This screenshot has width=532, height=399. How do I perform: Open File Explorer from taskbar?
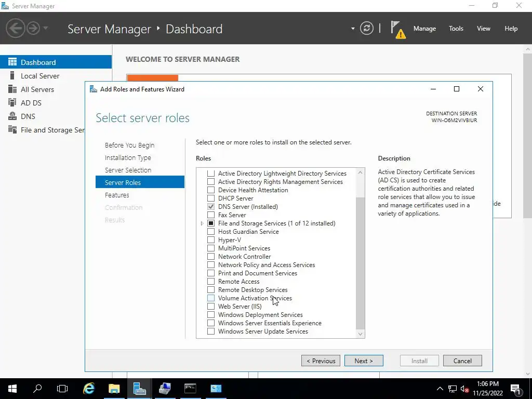pyautogui.click(x=114, y=389)
